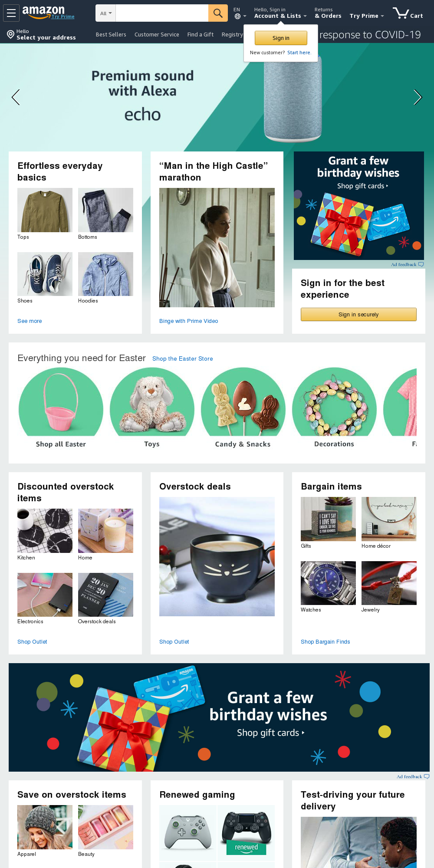
Task: Expand the All search category dropdown
Action: point(105,13)
